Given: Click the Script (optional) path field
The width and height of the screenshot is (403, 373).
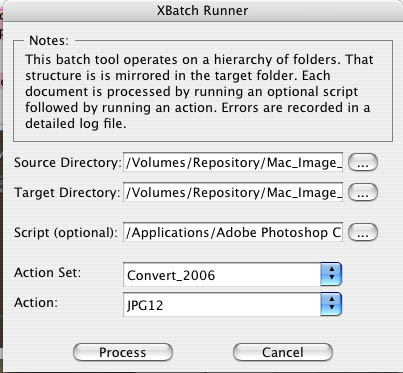Looking at the screenshot, I should 233,232.
